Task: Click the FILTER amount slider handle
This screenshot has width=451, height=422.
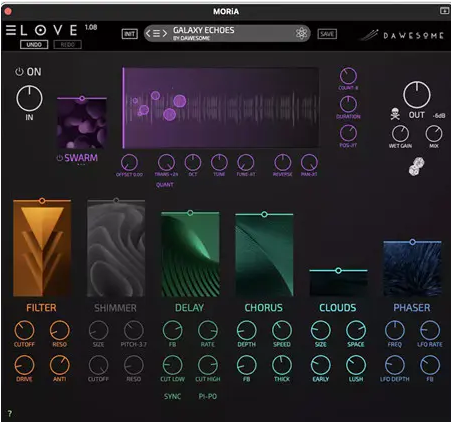Action: point(42,201)
